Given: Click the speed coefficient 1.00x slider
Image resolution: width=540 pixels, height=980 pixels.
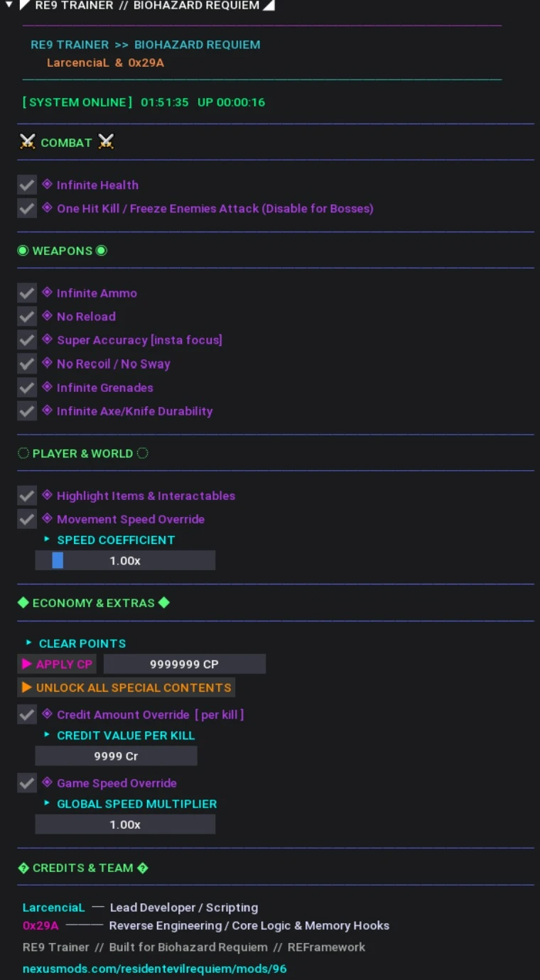Looking at the screenshot, I should point(125,560).
